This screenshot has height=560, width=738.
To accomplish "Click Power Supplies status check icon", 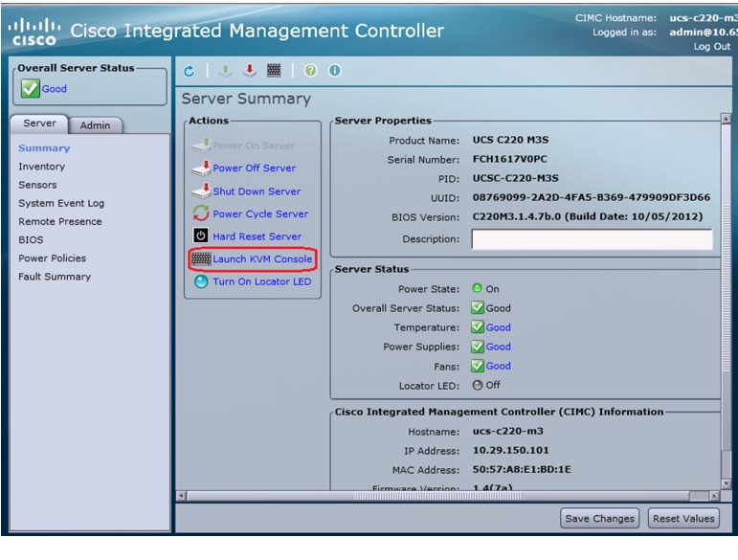I will [x=478, y=347].
